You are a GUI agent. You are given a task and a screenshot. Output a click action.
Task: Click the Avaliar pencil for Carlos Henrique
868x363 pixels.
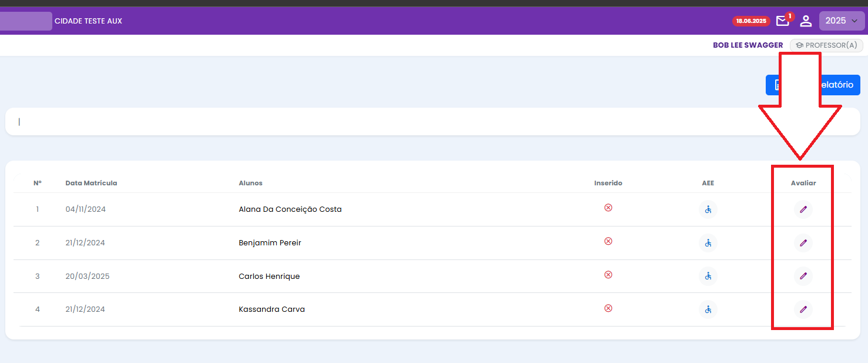tap(803, 275)
